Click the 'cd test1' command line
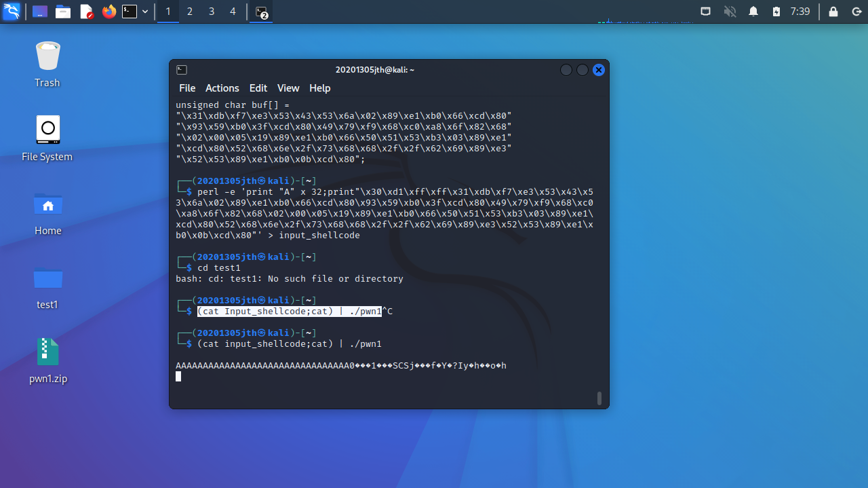Viewport: 868px width, 488px height. pyautogui.click(x=219, y=268)
